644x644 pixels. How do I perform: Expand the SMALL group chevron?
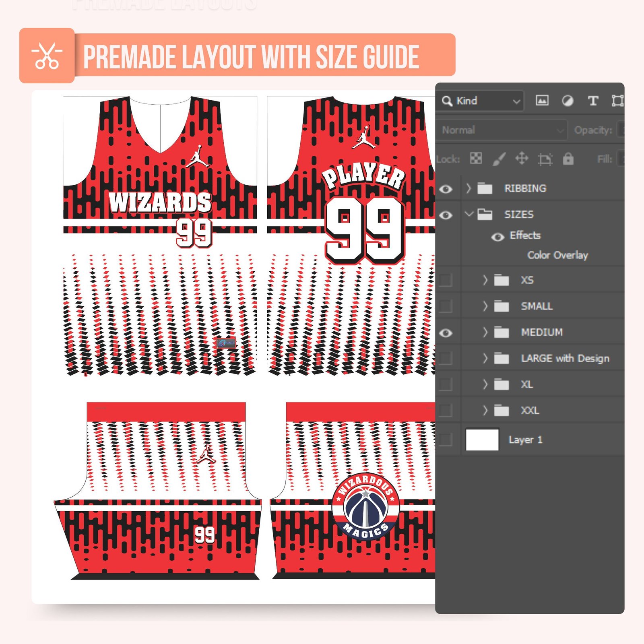tap(485, 306)
